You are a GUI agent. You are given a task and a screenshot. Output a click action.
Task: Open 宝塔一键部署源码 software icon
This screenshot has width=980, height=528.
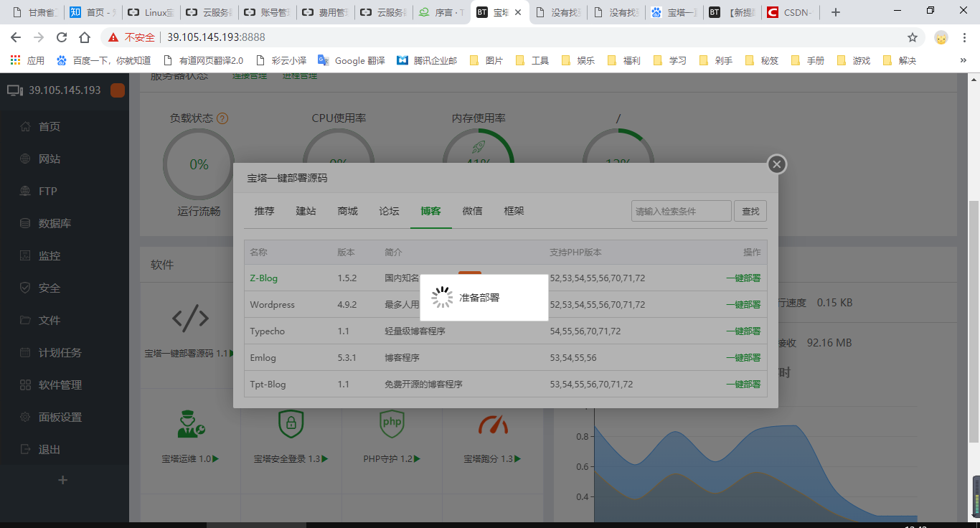[x=190, y=318]
